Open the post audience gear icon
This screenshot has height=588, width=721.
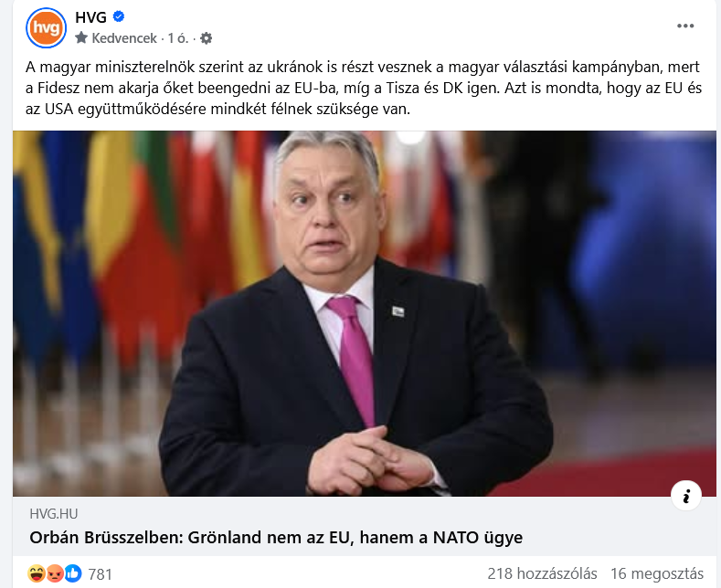pos(207,38)
